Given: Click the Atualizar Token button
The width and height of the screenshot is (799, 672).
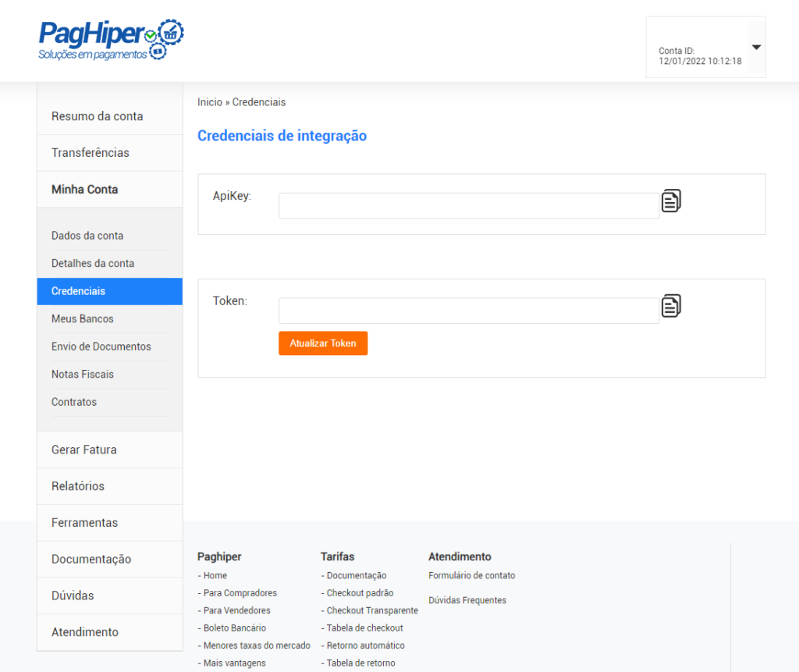Looking at the screenshot, I should [323, 343].
